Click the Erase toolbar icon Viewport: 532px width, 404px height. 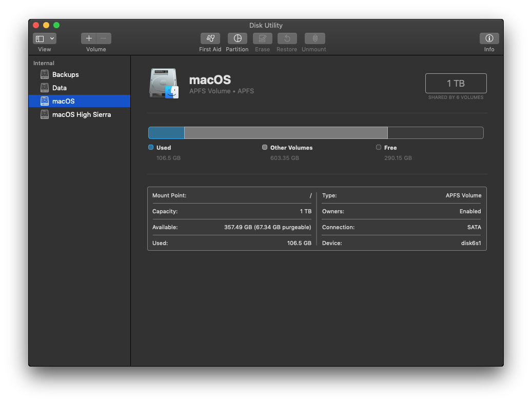tap(262, 38)
